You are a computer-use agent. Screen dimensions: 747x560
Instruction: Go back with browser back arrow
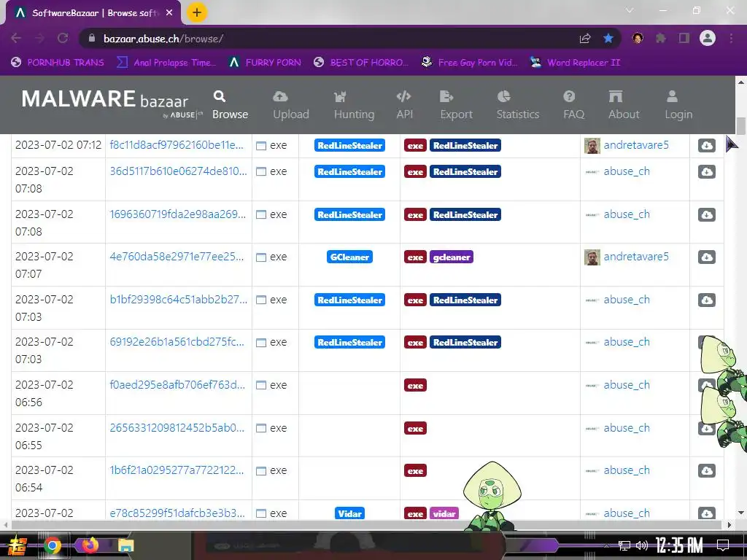(x=16, y=38)
